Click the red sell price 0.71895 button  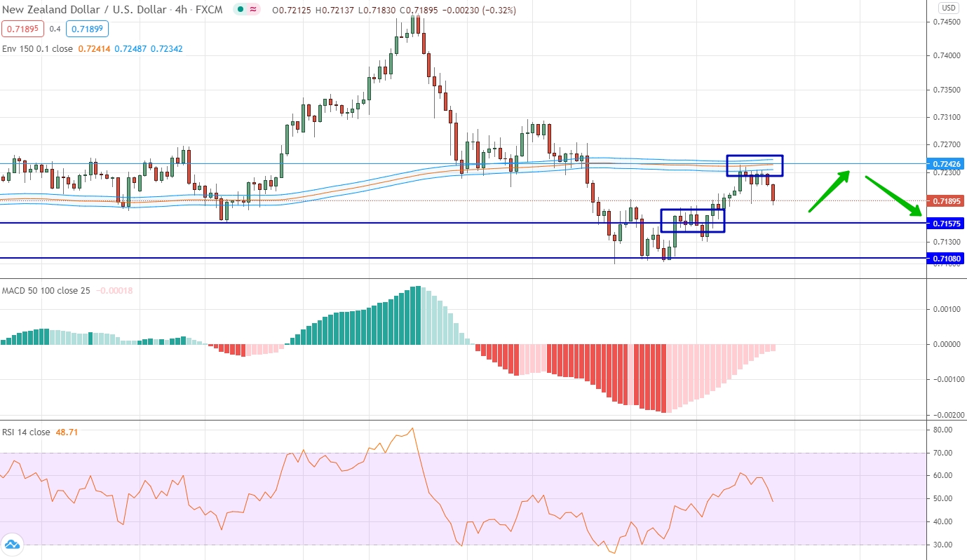pos(22,29)
